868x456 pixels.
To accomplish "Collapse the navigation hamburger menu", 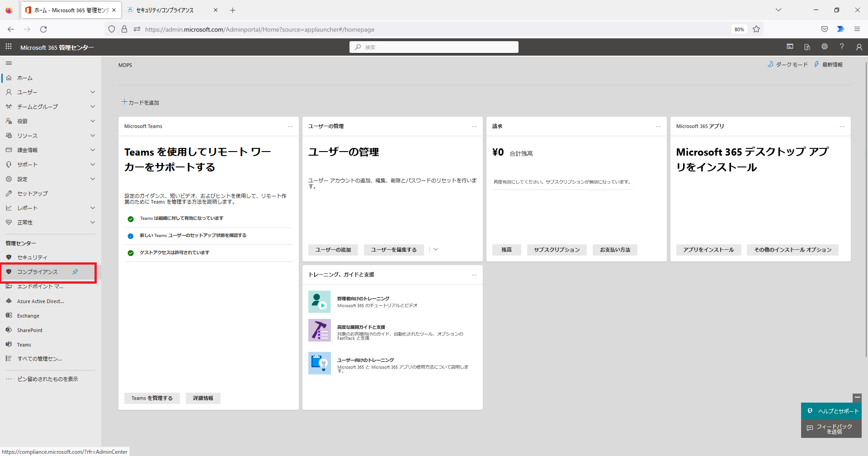I will (9, 63).
